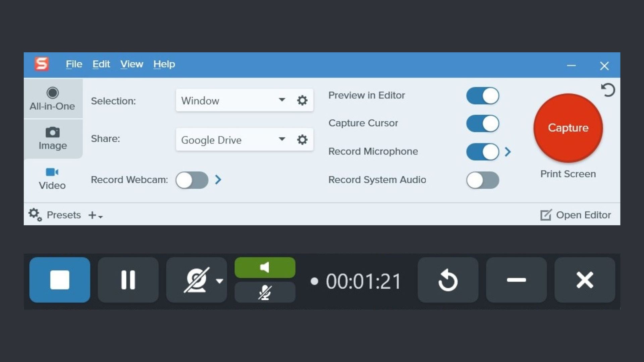Click the reset settings arrow icon
This screenshot has height=362, width=644.
[608, 90]
